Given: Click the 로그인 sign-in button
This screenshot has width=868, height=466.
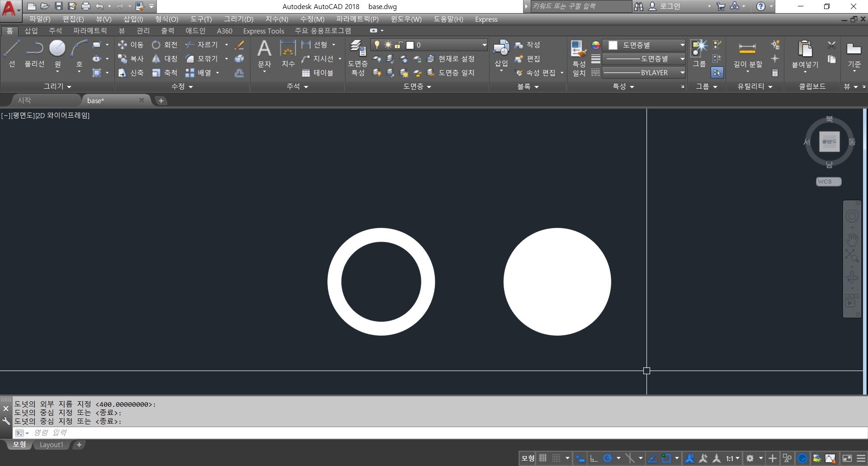Looking at the screenshot, I should (665, 6).
